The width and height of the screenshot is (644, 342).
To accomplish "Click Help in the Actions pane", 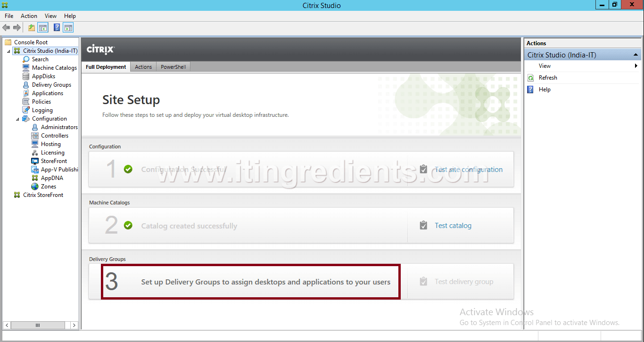I will coord(545,90).
